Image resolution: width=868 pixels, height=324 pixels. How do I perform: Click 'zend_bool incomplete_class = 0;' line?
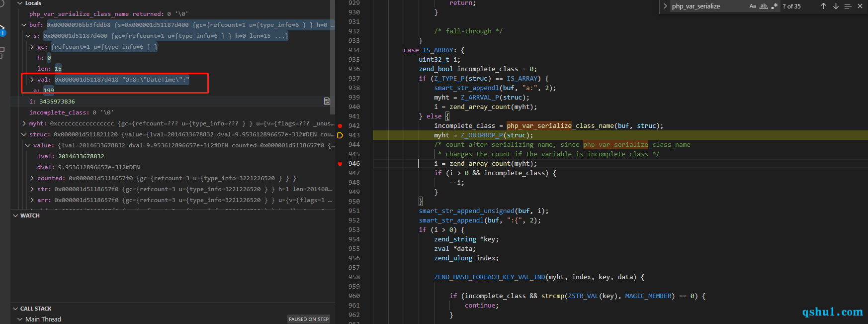478,69
